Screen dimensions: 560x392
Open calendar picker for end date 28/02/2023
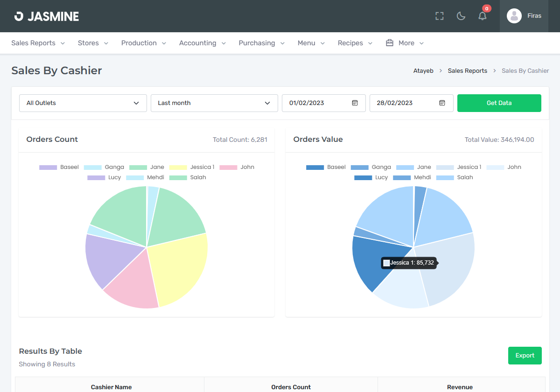(x=442, y=103)
